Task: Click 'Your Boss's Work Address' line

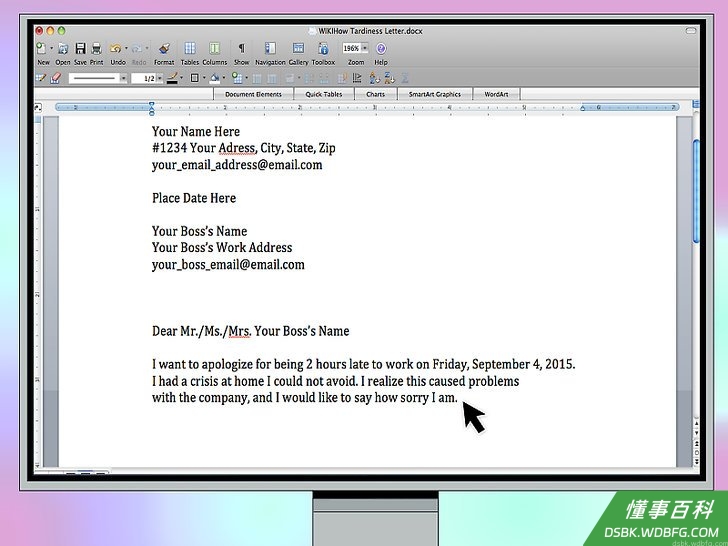Action: (x=222, y=247)
